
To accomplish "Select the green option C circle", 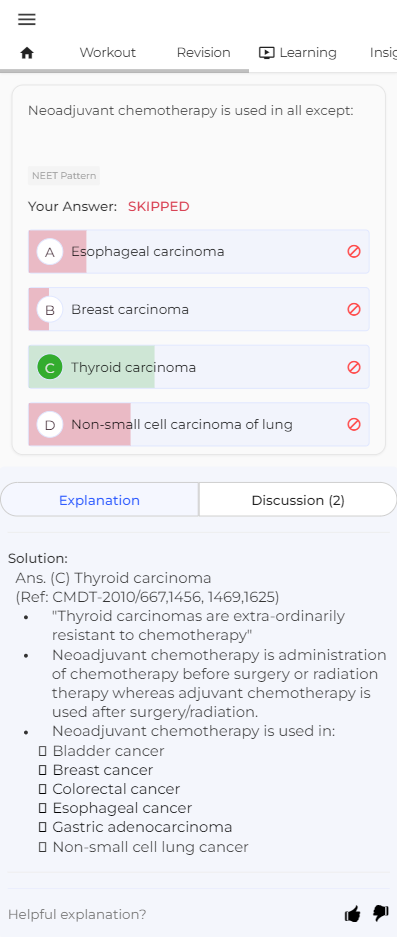I will coord(50,368).
